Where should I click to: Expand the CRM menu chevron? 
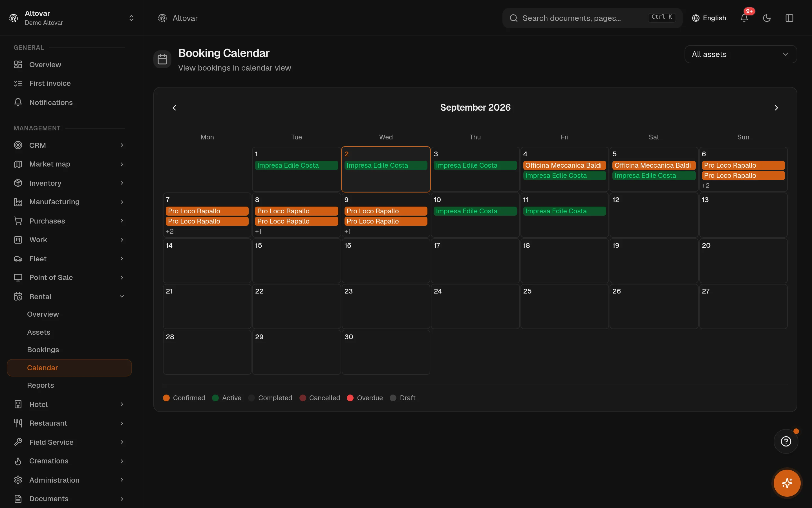pos(122,145)
